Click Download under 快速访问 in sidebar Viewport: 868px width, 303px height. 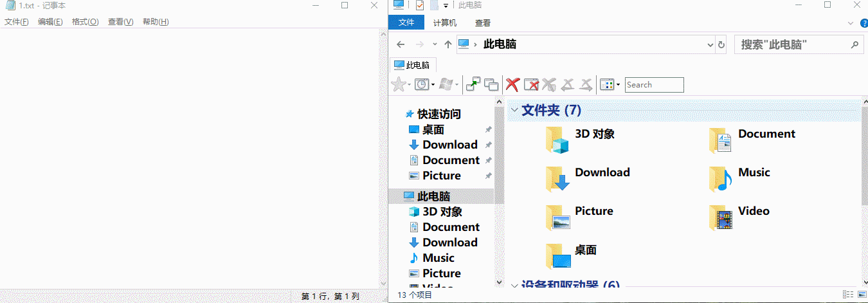[449, 145]
